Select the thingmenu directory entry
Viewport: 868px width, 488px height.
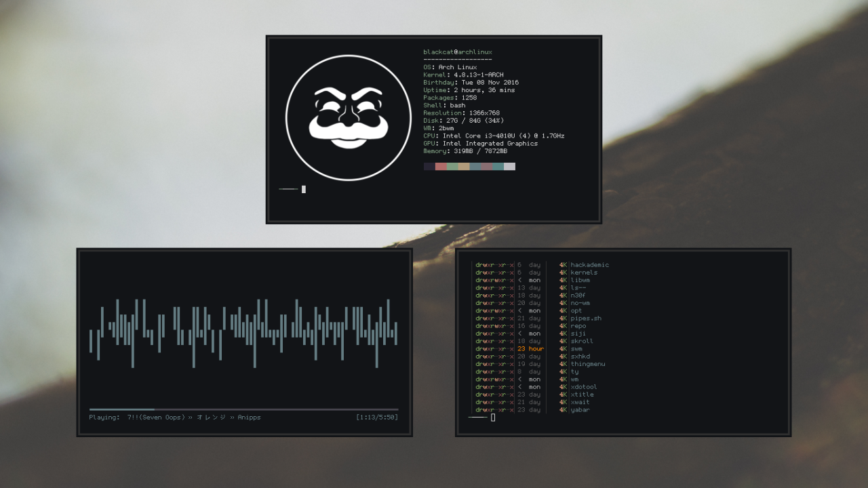click(588, 364)
